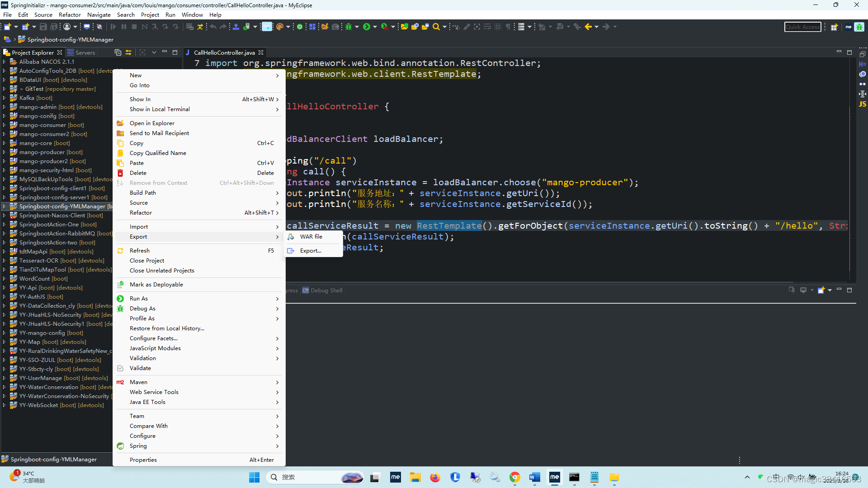The height and width of the screenshot is (488, 868).
Task: Click the Save disk toolbar icon
Action: tap(43, 27)
